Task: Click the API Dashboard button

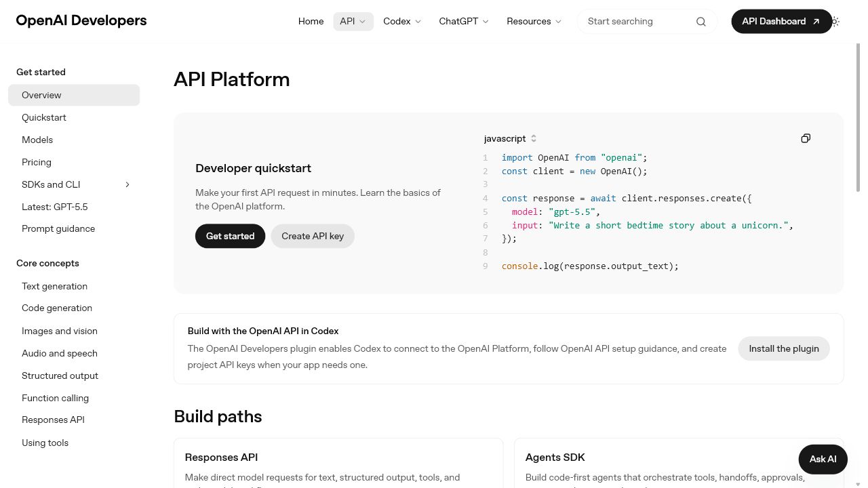Action: click(781, 21)
